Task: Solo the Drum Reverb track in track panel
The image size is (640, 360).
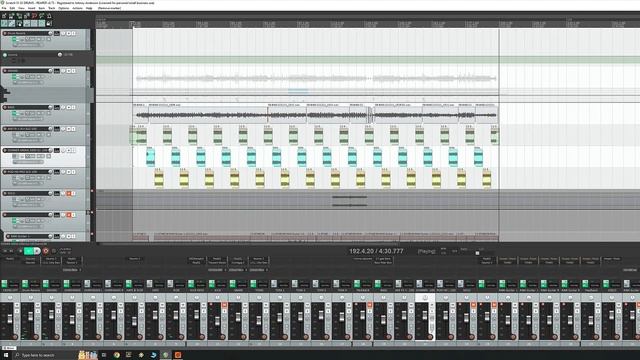Action: [x=73, y=33]
